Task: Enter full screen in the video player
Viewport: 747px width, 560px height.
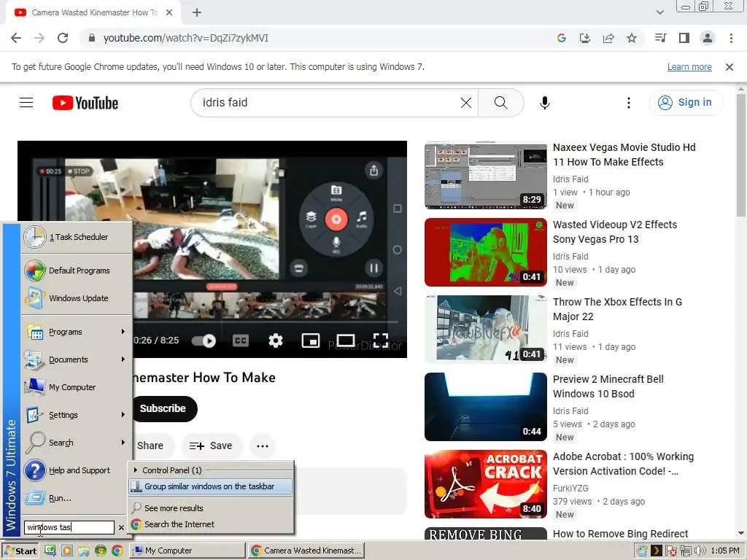Action: [x=381, y=341]
